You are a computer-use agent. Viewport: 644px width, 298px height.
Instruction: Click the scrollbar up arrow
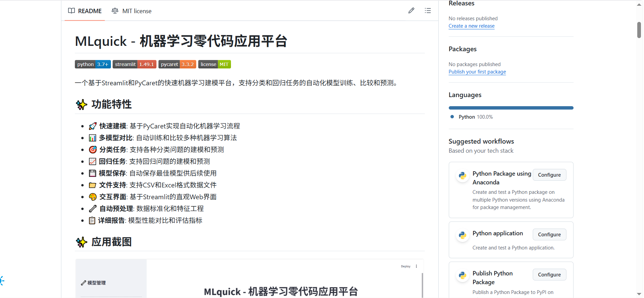pos(639,5)
